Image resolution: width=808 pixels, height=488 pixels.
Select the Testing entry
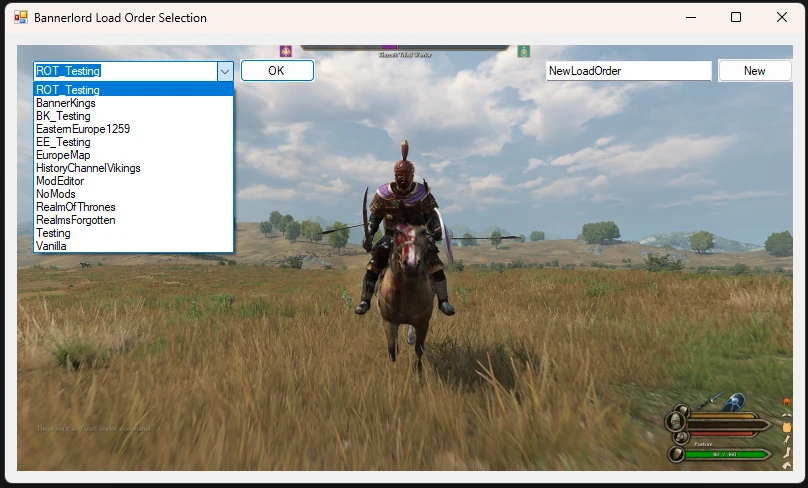point(133,233)
